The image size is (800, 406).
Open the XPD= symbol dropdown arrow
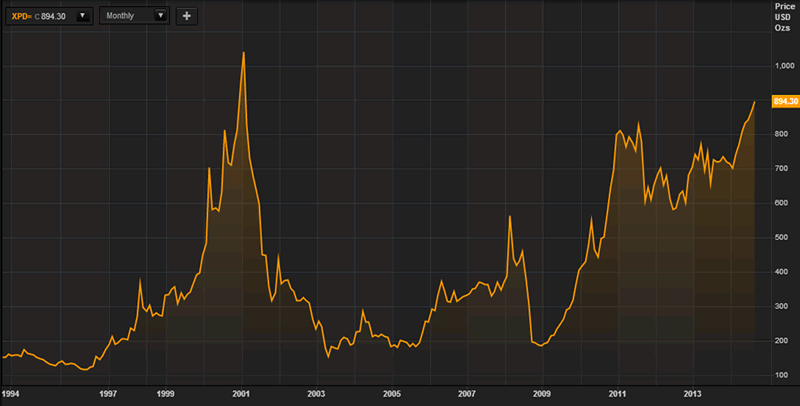click(x=82, y=16)
